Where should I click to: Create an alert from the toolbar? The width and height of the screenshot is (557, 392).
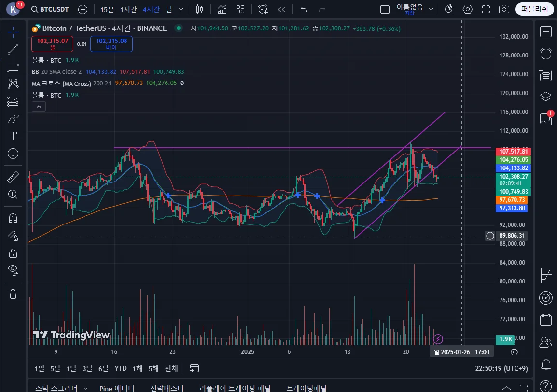pos(263,9)
